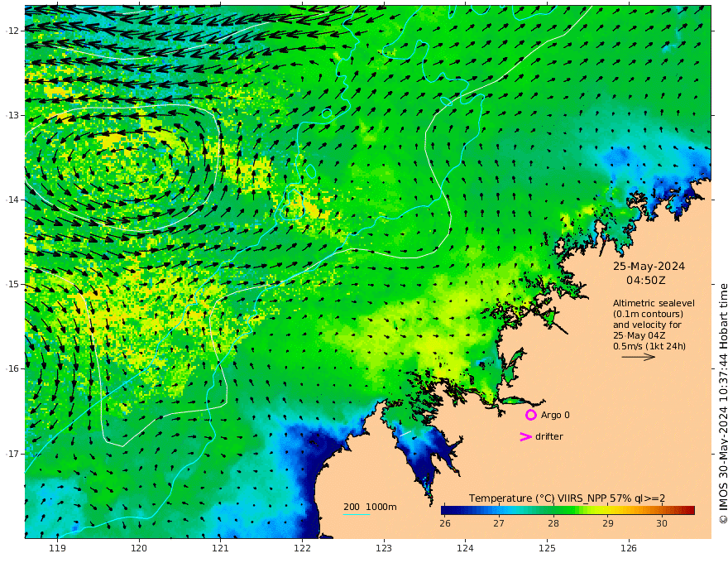Viewport: 728px width, 563px height.
Task: Click the 121 longitude axis label
Action: [x=221, y=548]
